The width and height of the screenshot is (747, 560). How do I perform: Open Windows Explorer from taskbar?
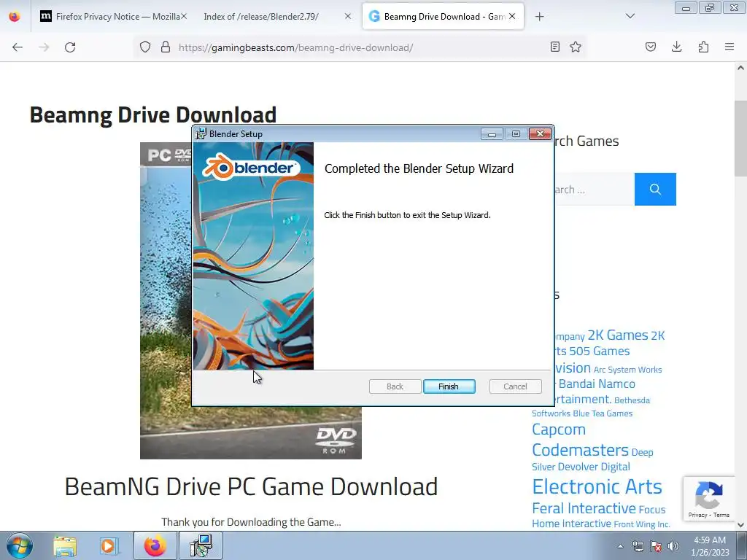65,546
